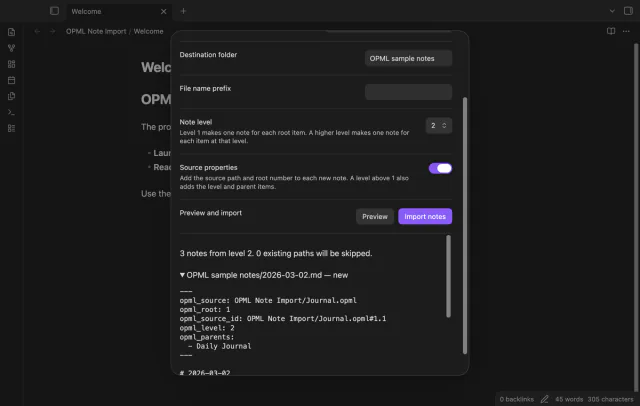Open templates copy icon in ribbon
The width and height of the screenshot is (640, 406).
click(x=11, y=96)
